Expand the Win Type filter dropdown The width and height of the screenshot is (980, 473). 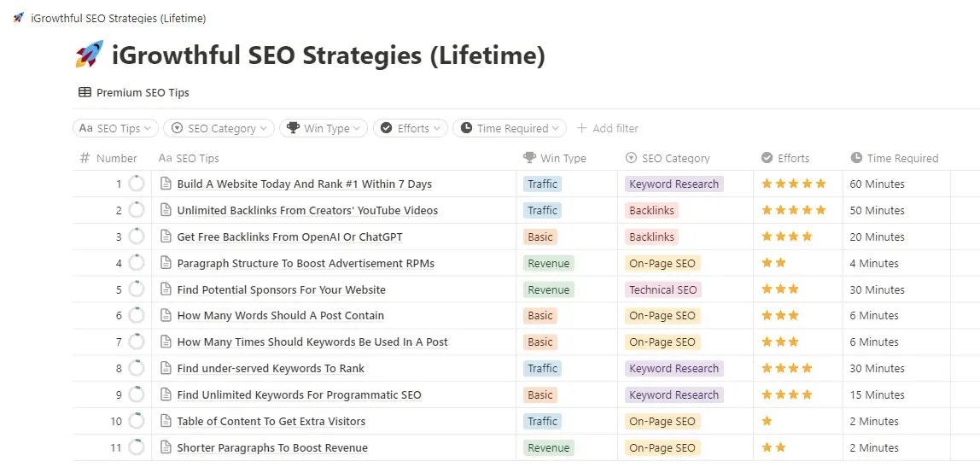(x=324, y=128)
